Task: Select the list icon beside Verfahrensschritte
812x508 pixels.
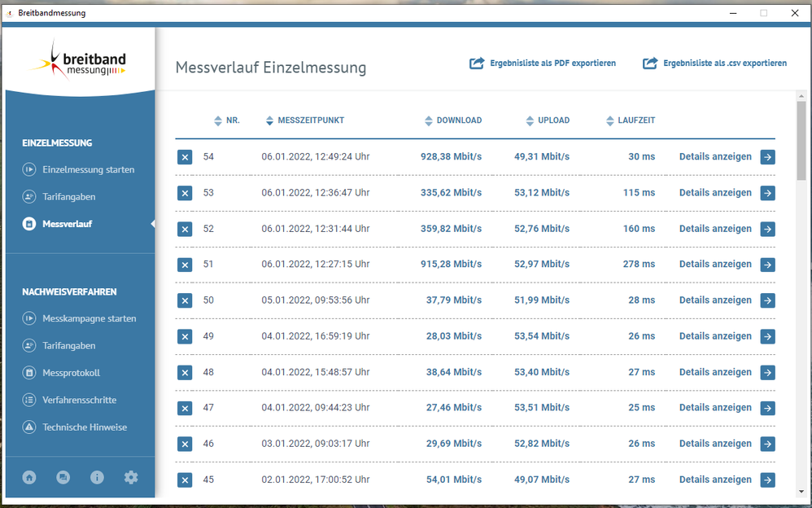Action: pyautogui.click(x=29, y=400)
